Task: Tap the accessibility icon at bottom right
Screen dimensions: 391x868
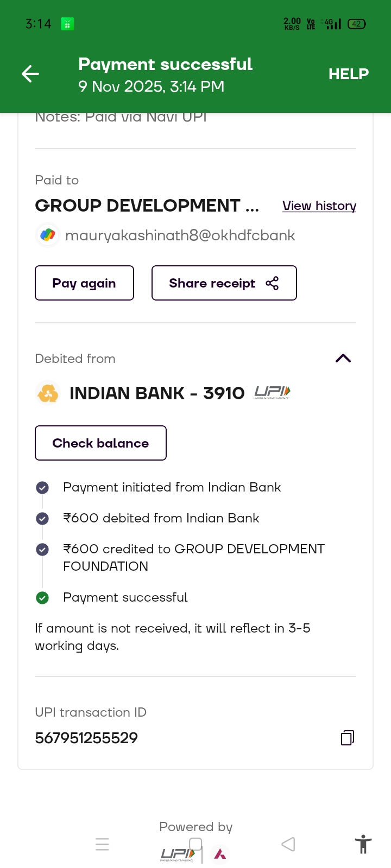Action: (x=363, y=845)
